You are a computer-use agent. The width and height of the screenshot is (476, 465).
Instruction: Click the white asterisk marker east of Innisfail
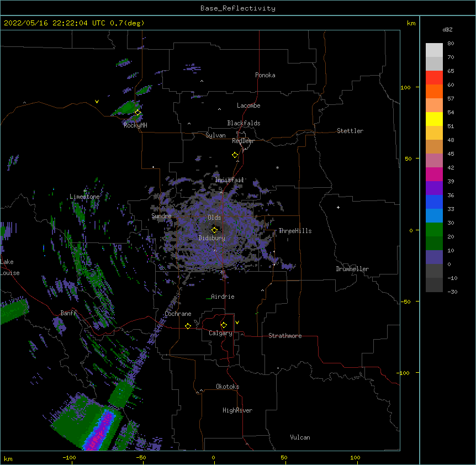(x=277, y=167)
